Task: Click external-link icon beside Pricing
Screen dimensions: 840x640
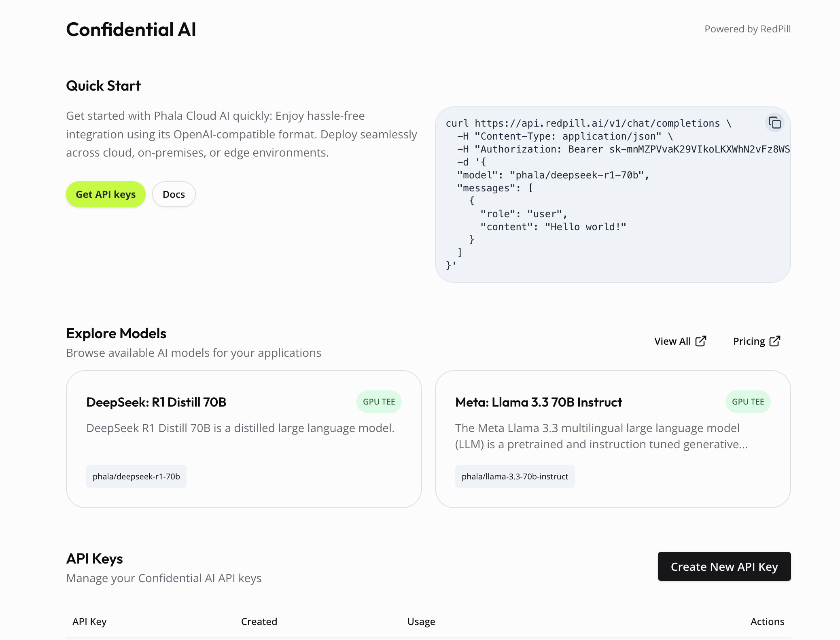Action: (x=775, y=341)
